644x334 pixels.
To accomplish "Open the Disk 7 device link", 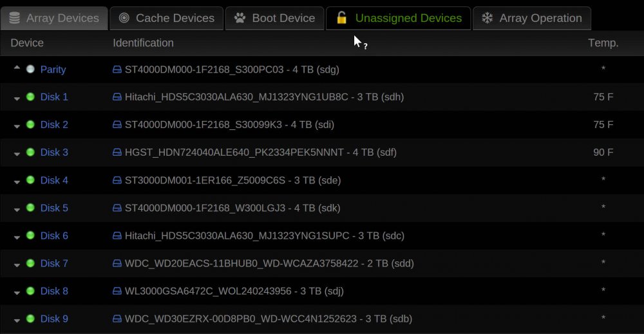I will pyautogui.click(x=54, y=263).
